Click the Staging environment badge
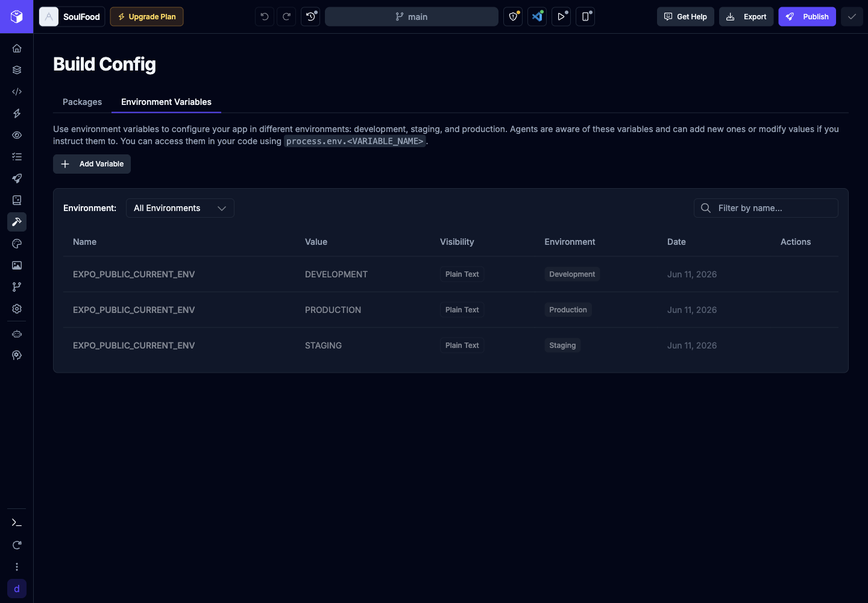This screenshot has width=868, height=603. (x=562, y=346)
